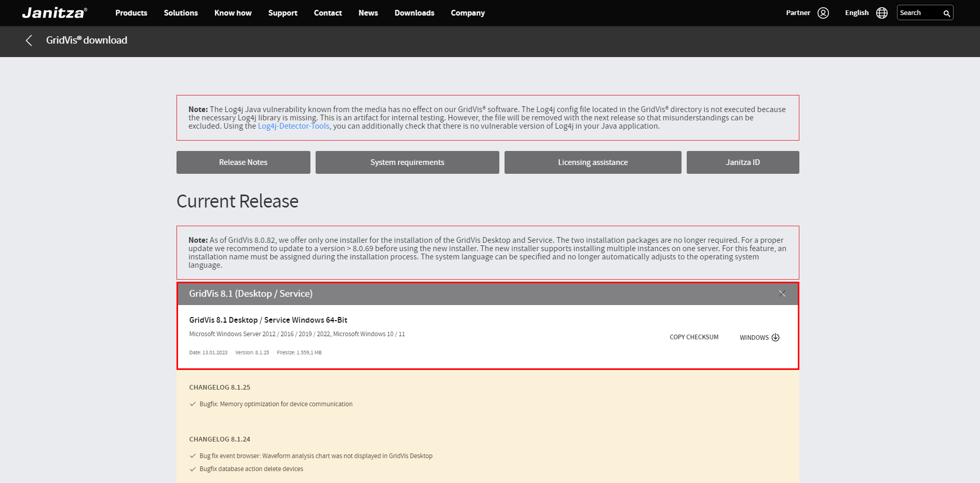Open the News menu

[368, 13]
